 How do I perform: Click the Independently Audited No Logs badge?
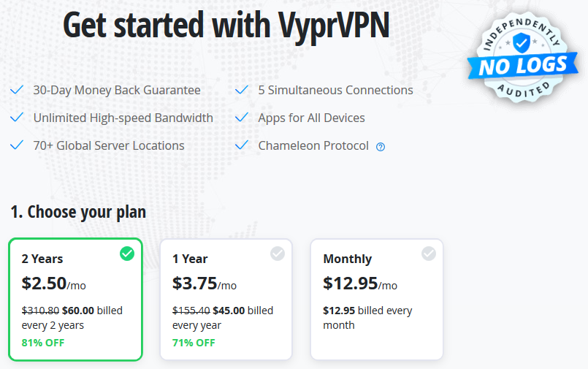[522, 58]
